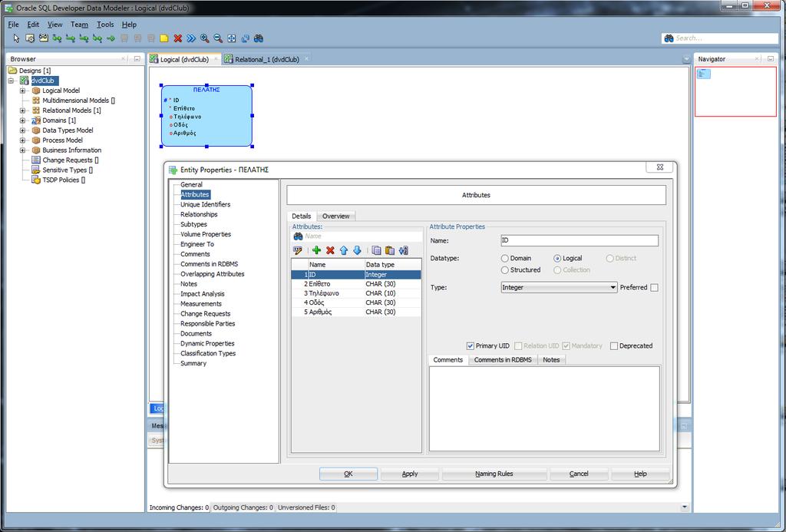Select the Structured datatype radio button
The width and height of the screenshot is (786, 532).
point(505,270)
